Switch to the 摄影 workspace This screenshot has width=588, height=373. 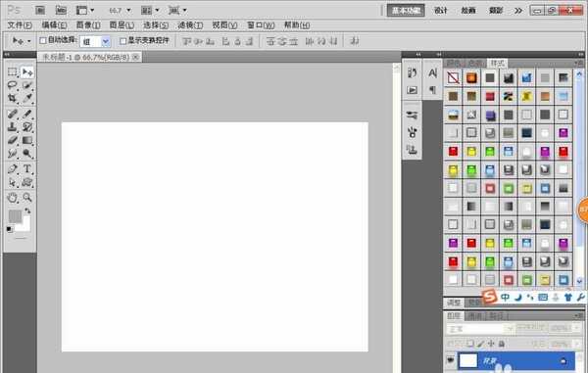(495, 11)
